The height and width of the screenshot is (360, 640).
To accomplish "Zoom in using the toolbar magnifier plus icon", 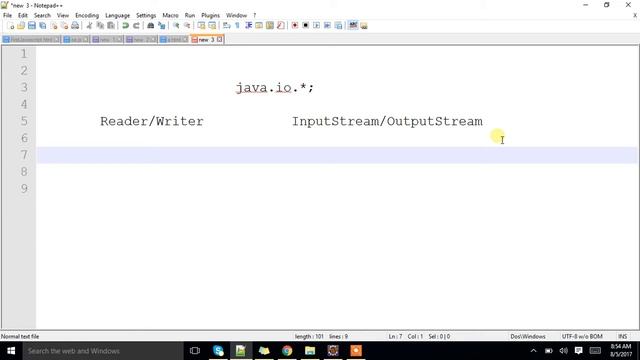I will 176,26.
